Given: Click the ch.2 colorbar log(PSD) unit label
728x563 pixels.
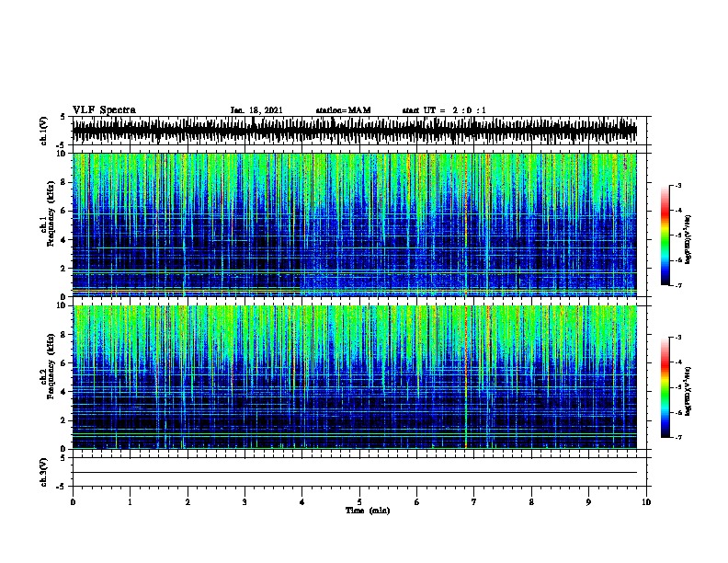Looking at the screenshot, I should 688,391.
